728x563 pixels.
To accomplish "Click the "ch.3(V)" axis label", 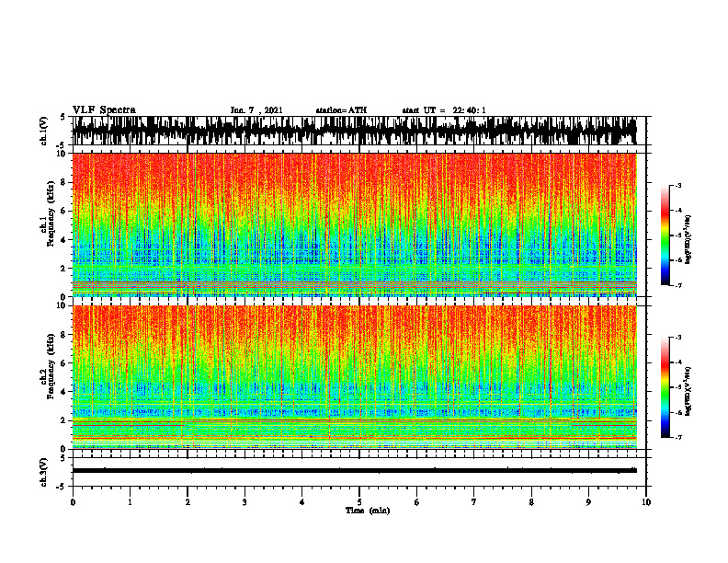I will point(44,472).
